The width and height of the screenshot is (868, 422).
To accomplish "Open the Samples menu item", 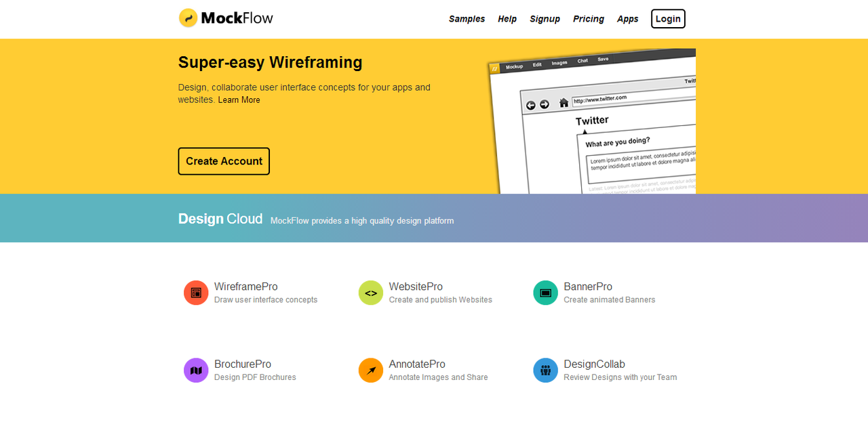I will tap(467, 19).
